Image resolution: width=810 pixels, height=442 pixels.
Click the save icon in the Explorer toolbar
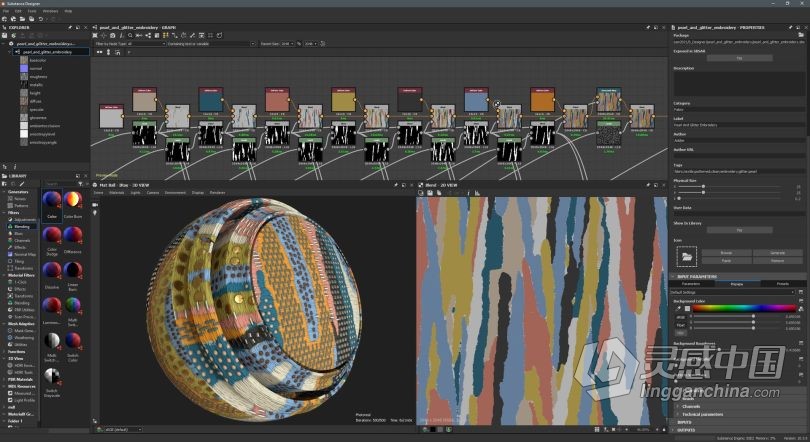(5, 35)
